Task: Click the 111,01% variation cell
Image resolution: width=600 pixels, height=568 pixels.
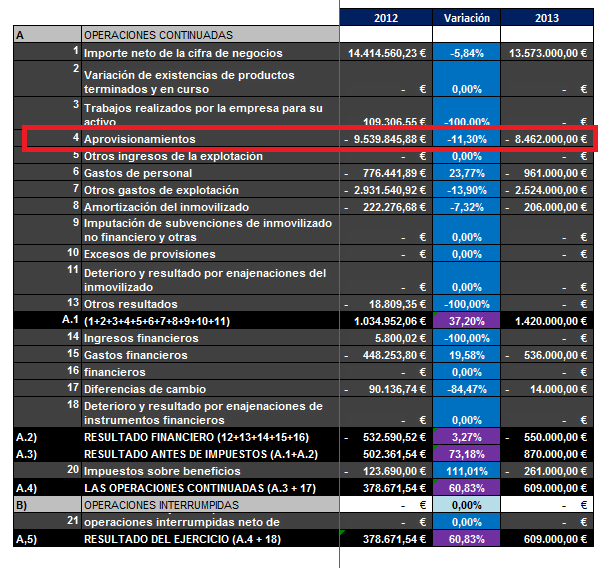Action: click(466, 470)
